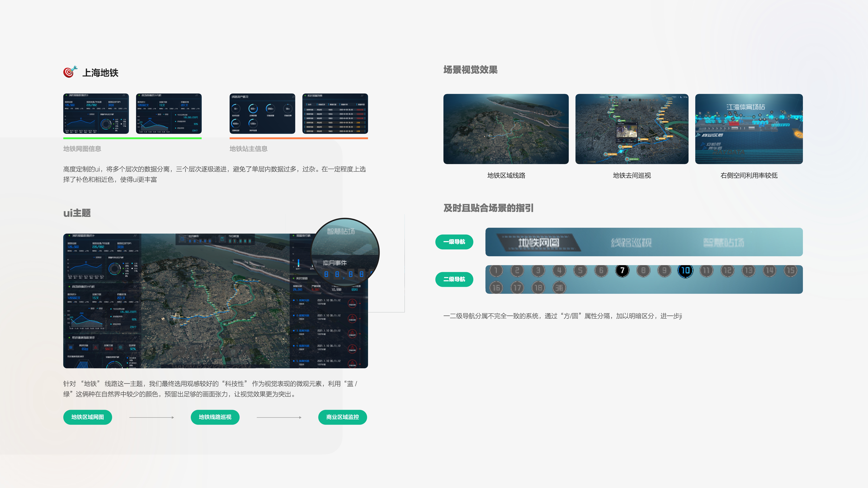Click the 及时且贴合场景的指引 heading

(489, 208)
